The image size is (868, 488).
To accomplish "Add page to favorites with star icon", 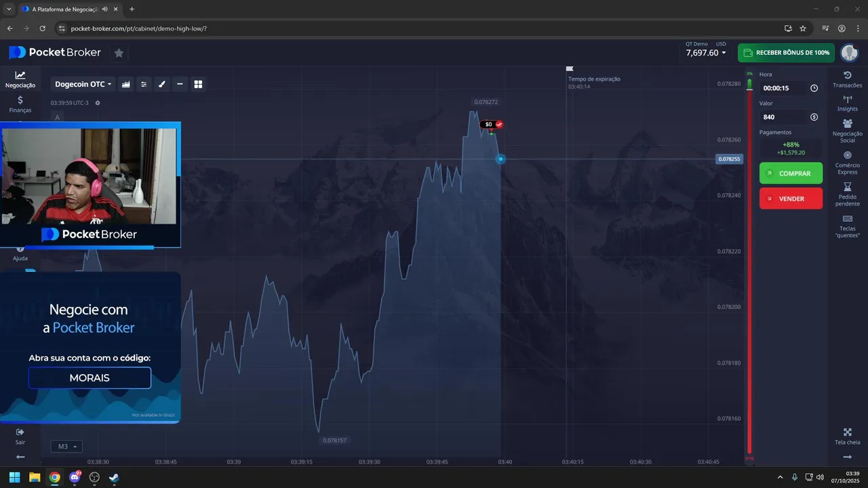I will 119,52.
